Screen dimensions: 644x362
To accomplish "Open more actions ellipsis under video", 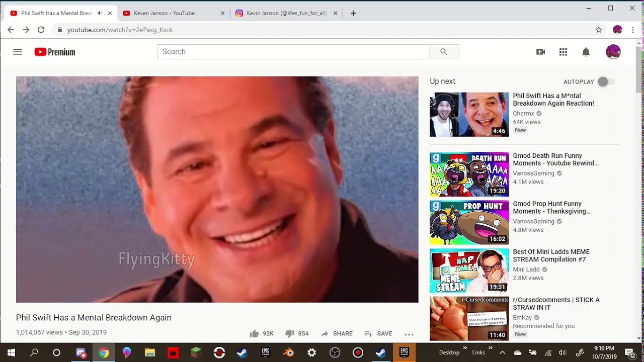I will tap(409, 334).
